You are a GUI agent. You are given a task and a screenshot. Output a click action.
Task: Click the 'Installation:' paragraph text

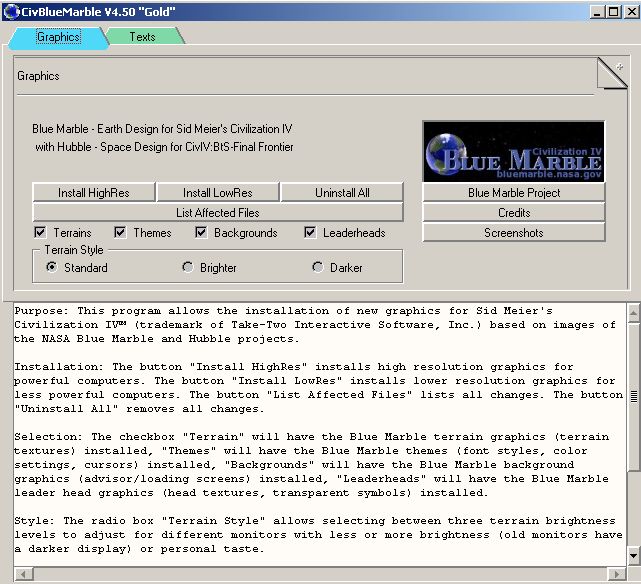click(318, 388)
